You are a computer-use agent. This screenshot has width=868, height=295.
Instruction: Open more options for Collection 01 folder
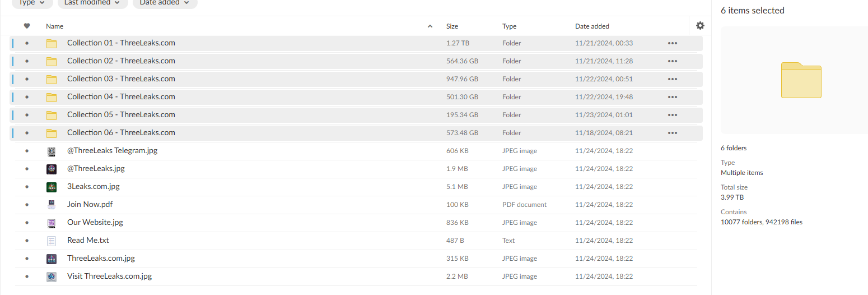click(x=673, y=43)
